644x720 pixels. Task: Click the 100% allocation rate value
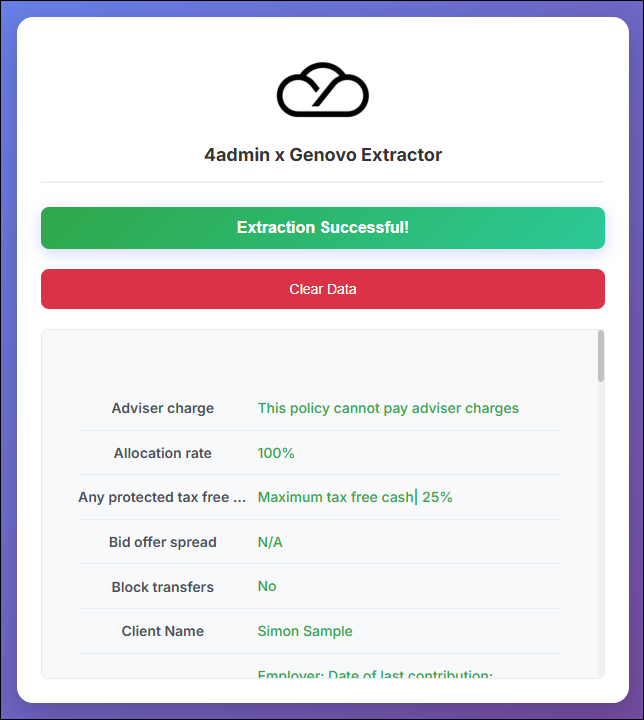pyautogui.click(x=276, y=453)
